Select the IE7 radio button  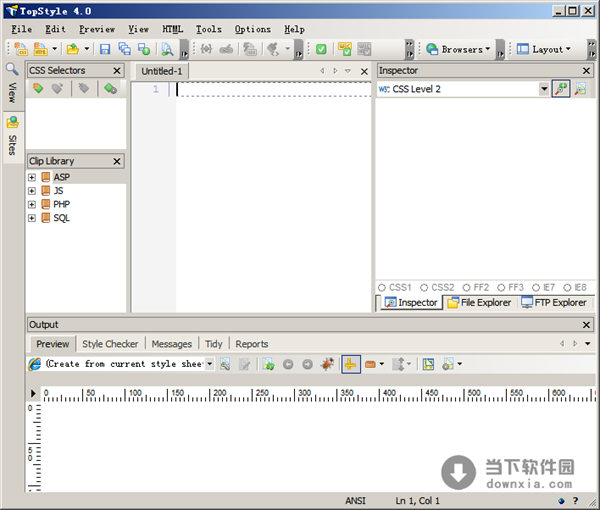click(536, 287)
